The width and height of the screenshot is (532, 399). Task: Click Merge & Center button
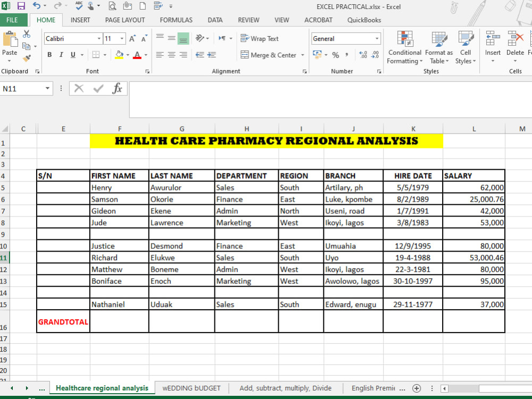(x=268, y=55)
